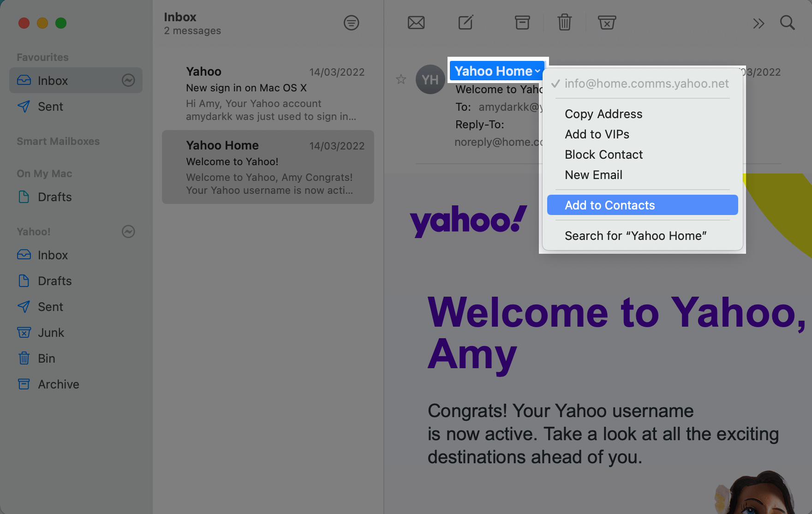Open the Favourites Inbox mailbox
Screen dimensions: 812x514
[x=76, y=80]
